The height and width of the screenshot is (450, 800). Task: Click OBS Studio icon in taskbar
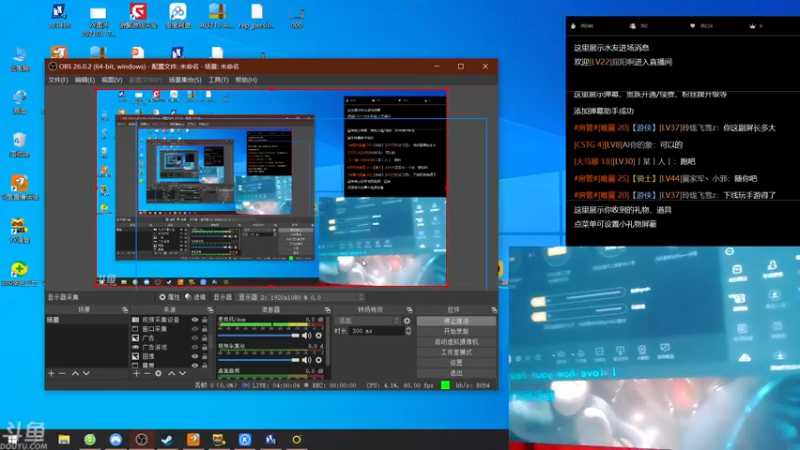pyautogui.click(x=141, y=439)
